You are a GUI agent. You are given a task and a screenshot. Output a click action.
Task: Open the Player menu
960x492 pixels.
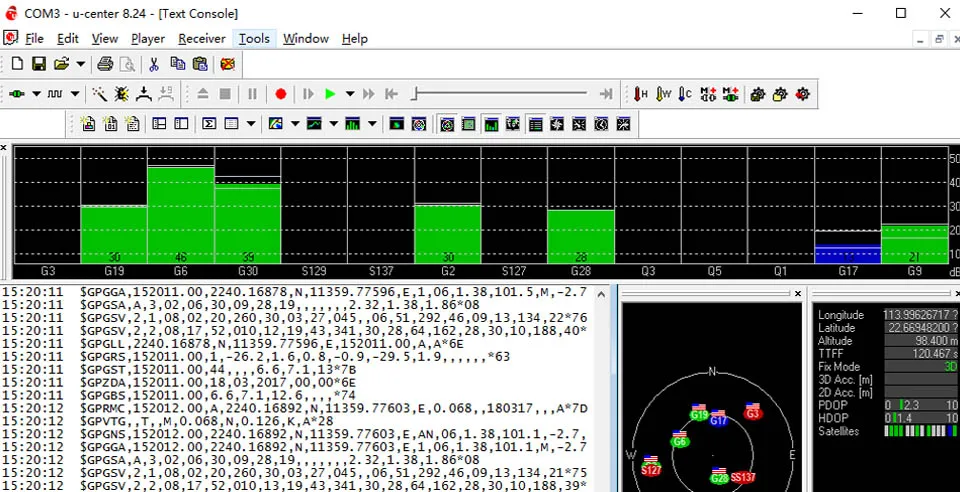coord(148,39)
